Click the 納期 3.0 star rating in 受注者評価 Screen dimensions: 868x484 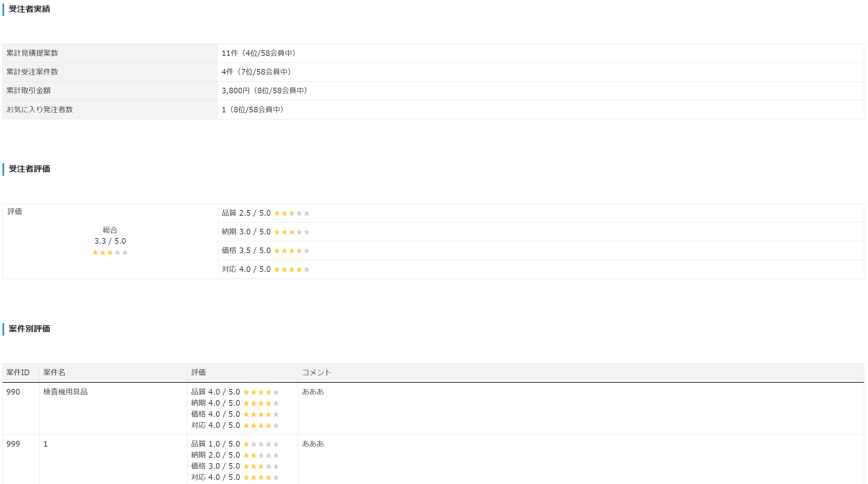(292, 232)
